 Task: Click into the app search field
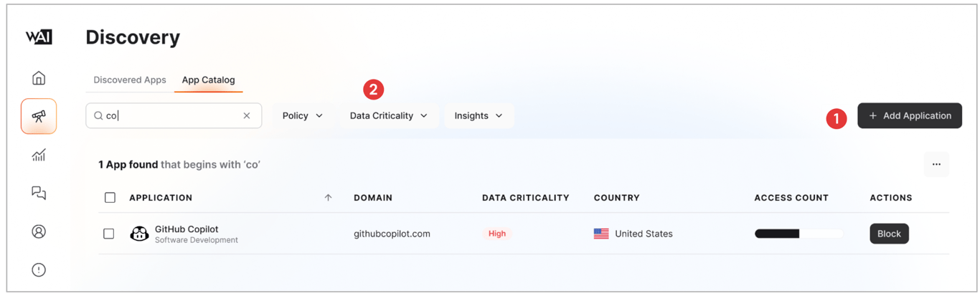tap(172, 115)
